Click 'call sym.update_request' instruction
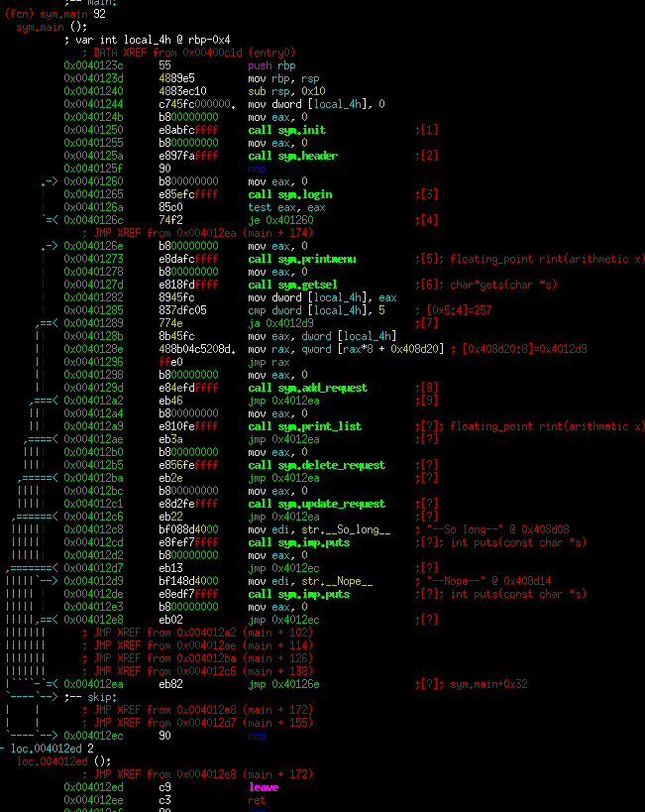Screen dimensions: 645x812 (316, 504)
